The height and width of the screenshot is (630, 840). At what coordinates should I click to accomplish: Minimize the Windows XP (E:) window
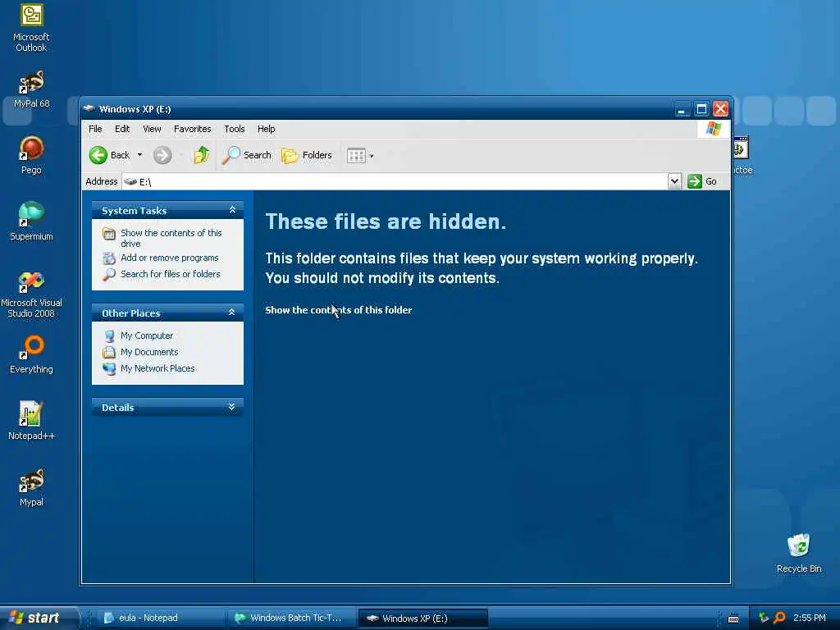pyautogui.click(x=682, y=109)
